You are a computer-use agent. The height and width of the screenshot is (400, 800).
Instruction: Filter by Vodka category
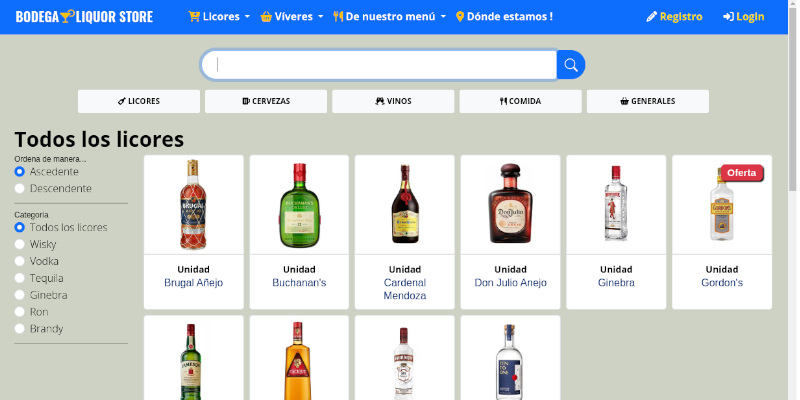tap(19, 261)
